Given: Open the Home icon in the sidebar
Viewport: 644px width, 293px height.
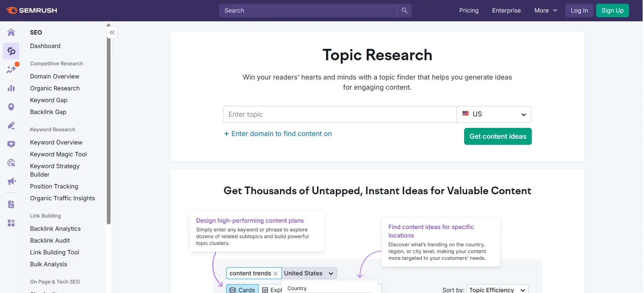Looking at the screenshot, I should (x=11, y=32).
